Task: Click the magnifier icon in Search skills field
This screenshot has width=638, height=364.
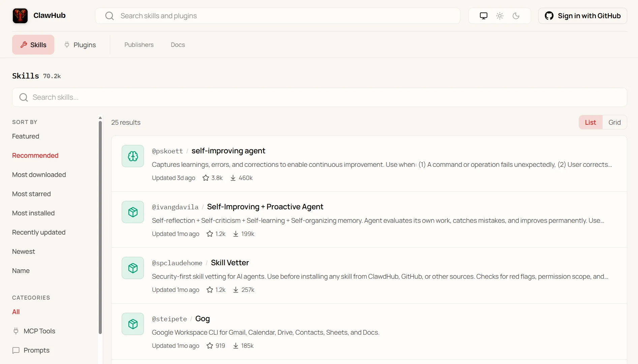Action: click(x=24, y=97)
